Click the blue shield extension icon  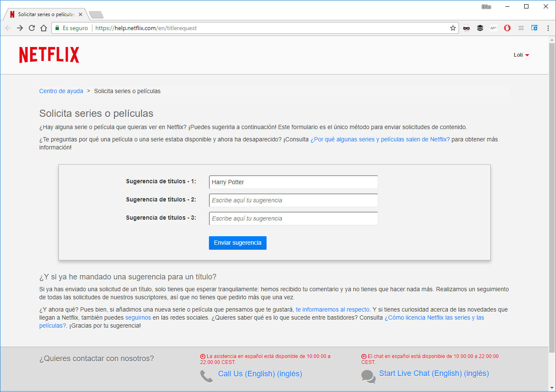click(x=534, y=28)
